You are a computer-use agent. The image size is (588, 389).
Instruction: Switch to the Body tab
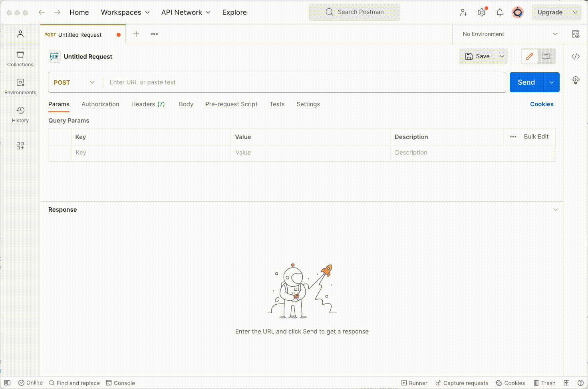coord(186,104)
